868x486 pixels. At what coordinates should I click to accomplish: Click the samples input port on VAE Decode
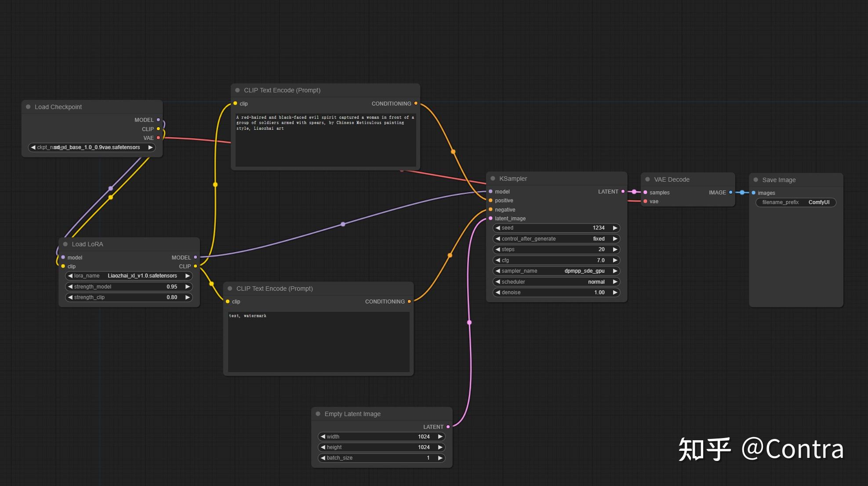(646, 192)
